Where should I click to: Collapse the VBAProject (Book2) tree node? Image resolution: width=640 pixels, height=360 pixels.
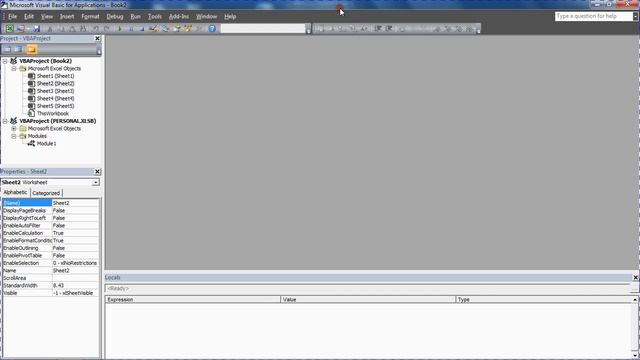(x=5, y=61)
